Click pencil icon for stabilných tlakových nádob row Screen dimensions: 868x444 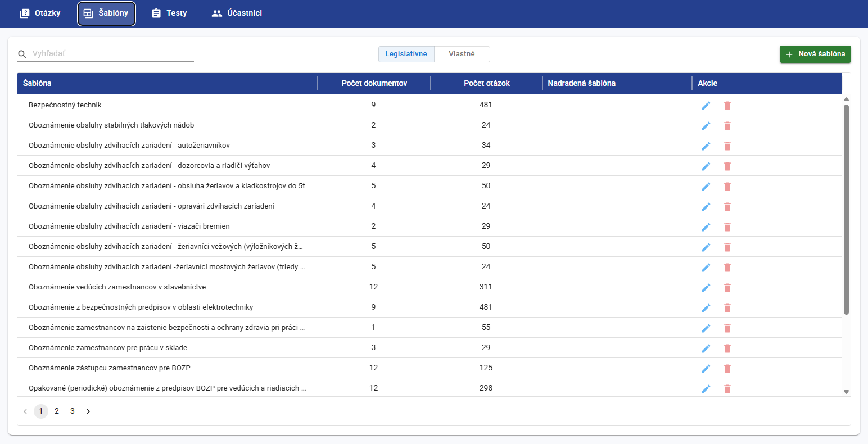click(x=706, y=126)
